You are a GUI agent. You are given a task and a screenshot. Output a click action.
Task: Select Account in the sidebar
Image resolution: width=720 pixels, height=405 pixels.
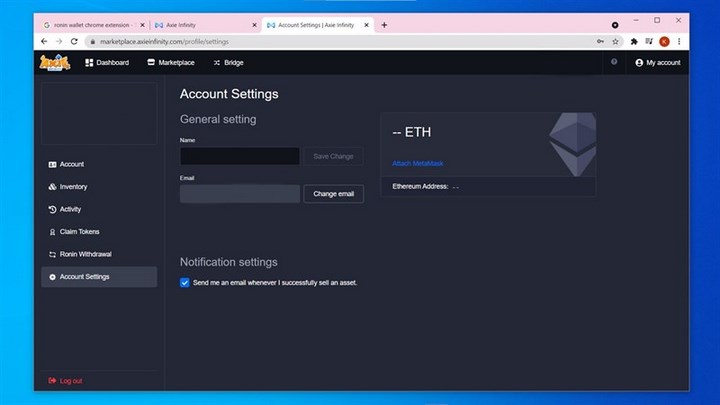pos(71,164)
